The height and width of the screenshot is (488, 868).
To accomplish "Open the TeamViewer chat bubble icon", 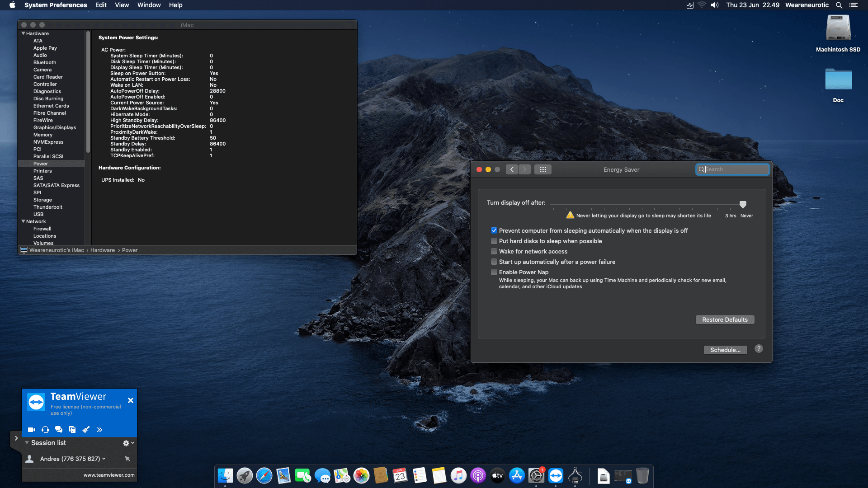I will tap(59, 430).
